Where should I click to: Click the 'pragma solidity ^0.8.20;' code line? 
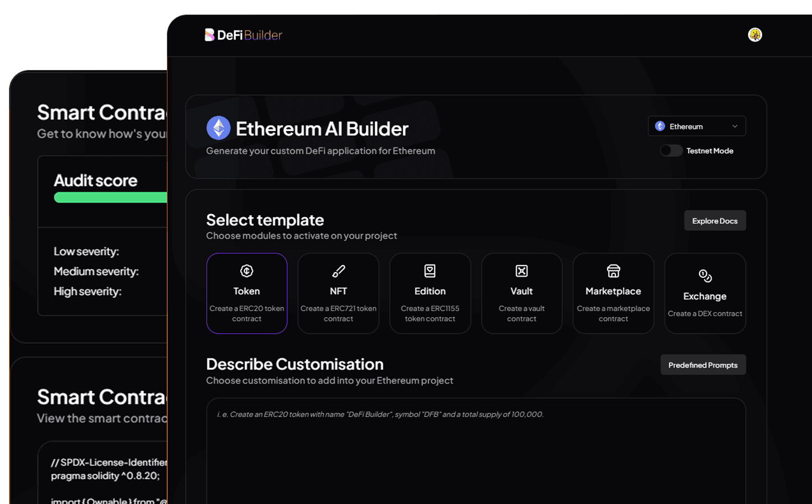105,476
